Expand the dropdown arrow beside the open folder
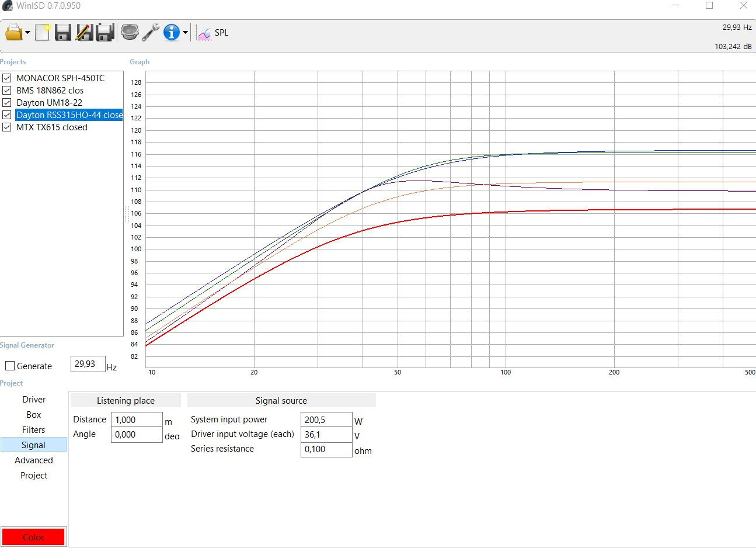Image resolution: width=756 pixels, height=548 pixels. [27, 33]
